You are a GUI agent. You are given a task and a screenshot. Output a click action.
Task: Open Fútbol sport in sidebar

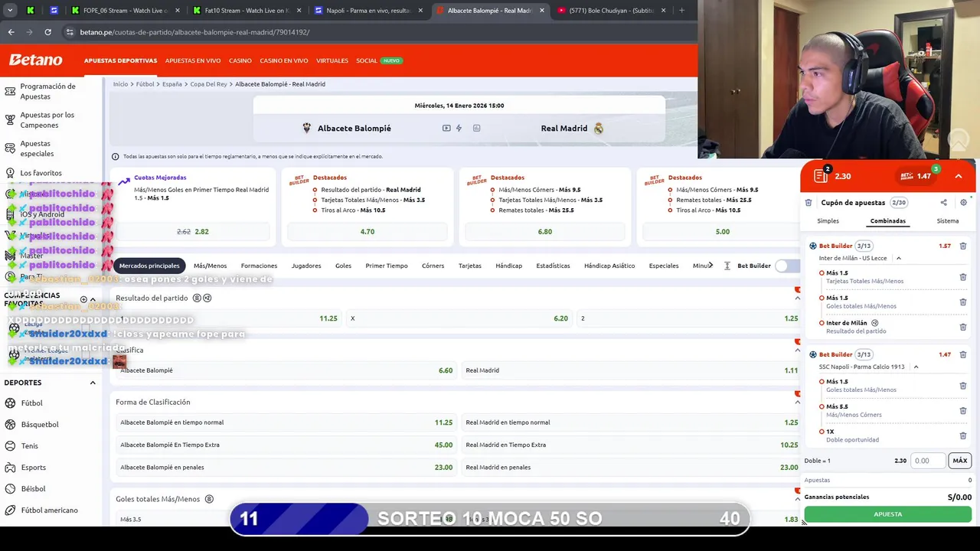(32, 403)
